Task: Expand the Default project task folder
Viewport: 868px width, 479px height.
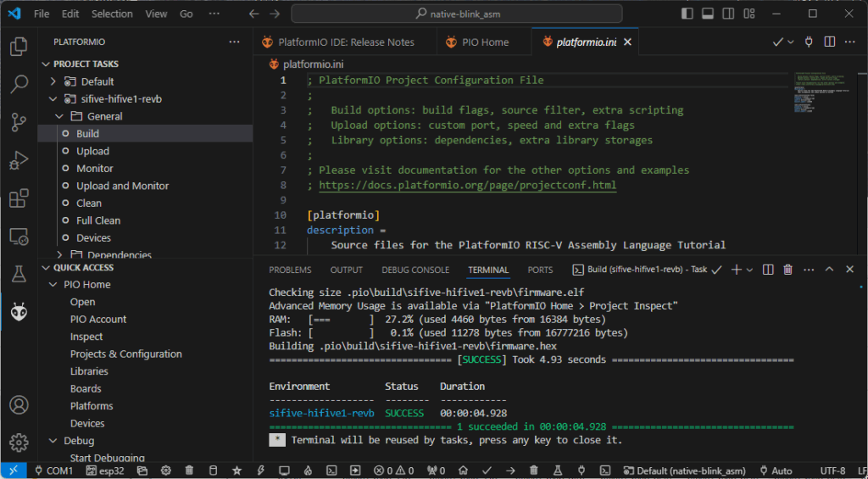Action: (x=53, y=81)
